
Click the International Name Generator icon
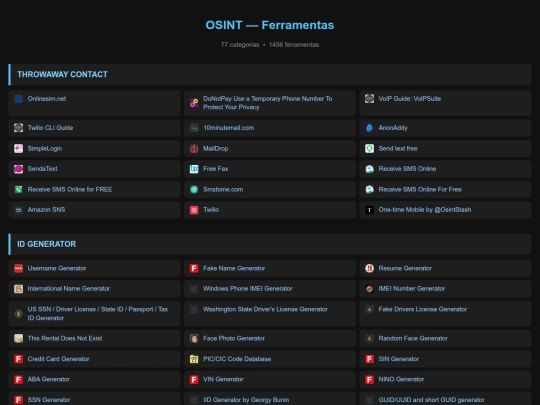point(19,289)
